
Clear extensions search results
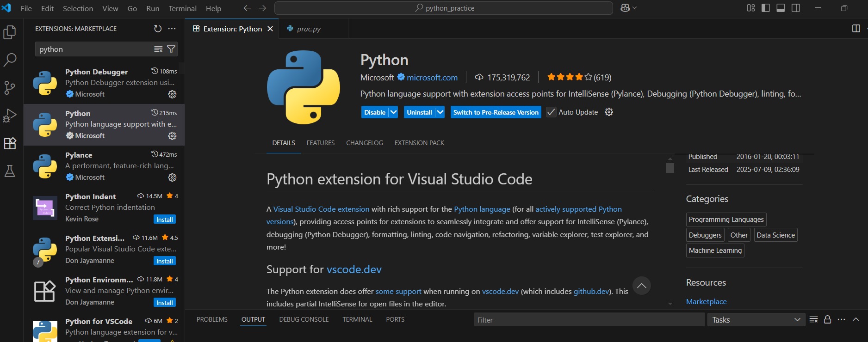click(158, 49)
